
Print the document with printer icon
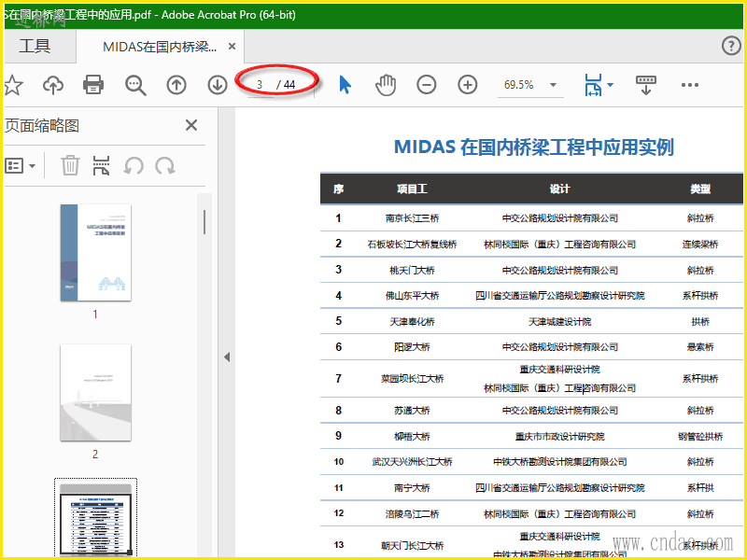(x=93, y=85)
